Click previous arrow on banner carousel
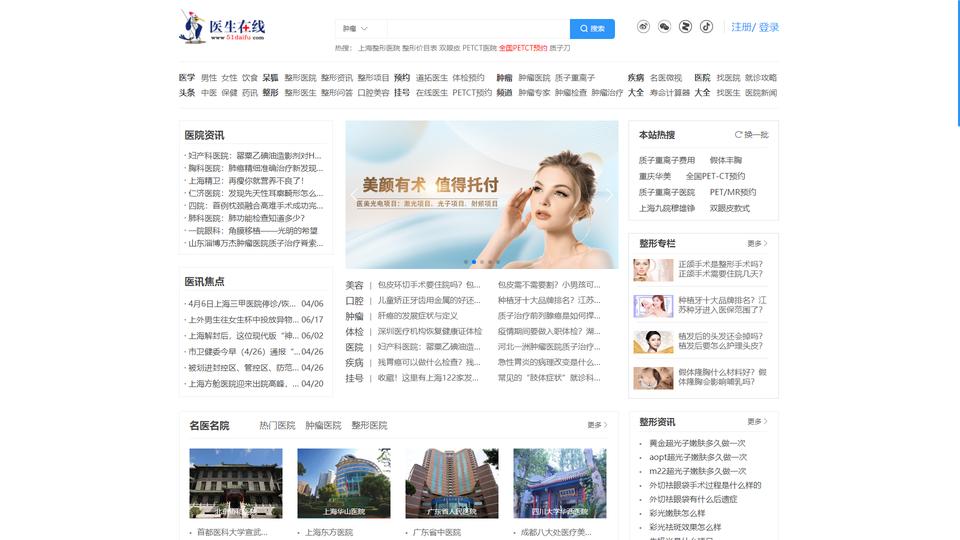This screenshot has height=540, width=960. (x=354, y=195)
